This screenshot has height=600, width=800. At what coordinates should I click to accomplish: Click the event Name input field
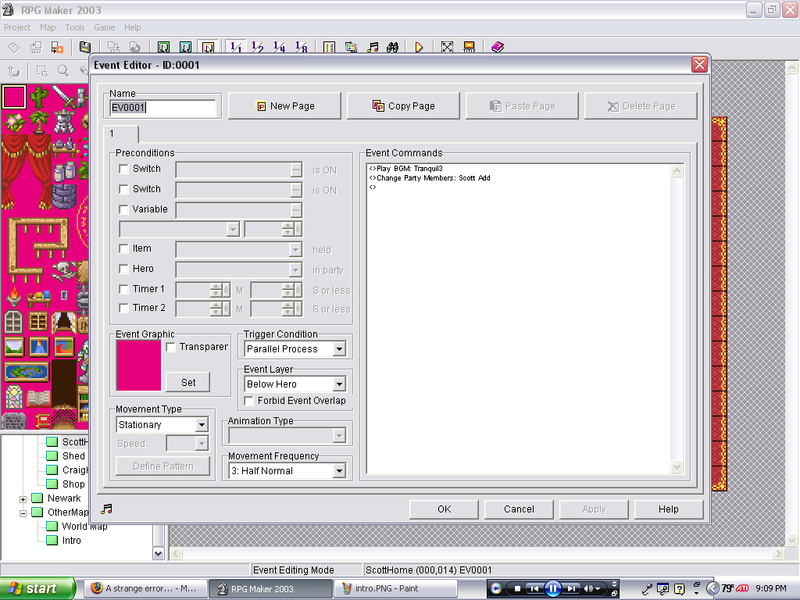pos(163,108)
